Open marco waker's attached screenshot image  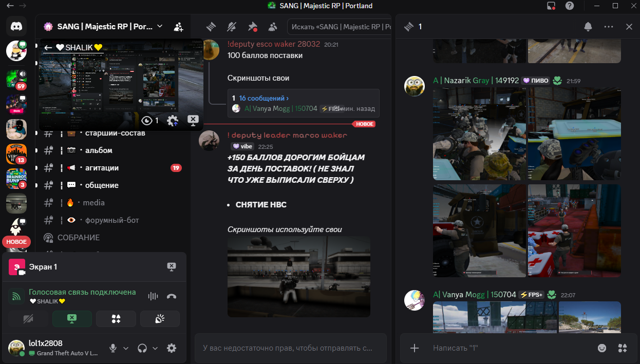[299, 277]
